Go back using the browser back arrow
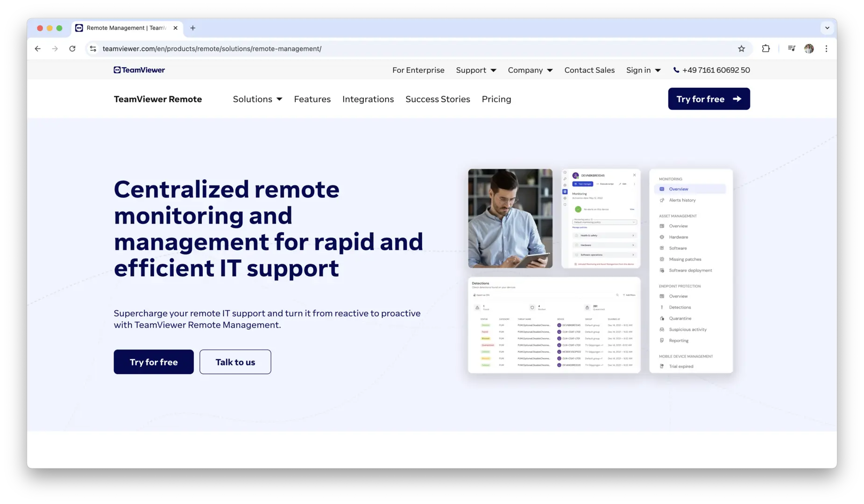 coord(38,49)
